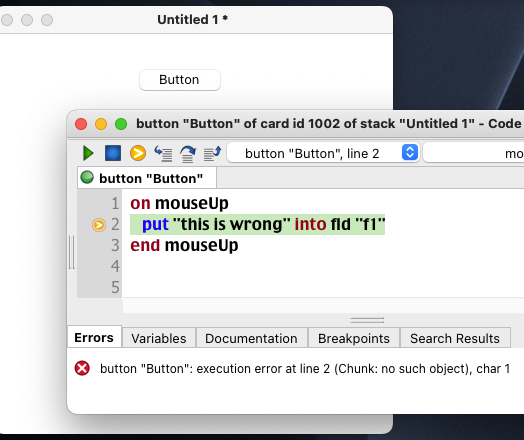This screenshot has height=440, width=524.
Task: Click green status circle on script tab
Action: coord(87,177)
